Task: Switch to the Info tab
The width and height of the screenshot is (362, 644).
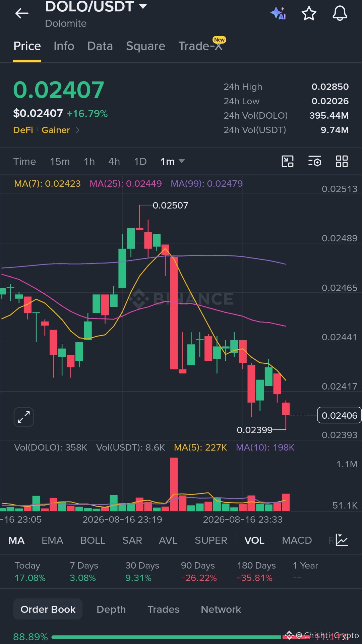Action: point(64,46)
